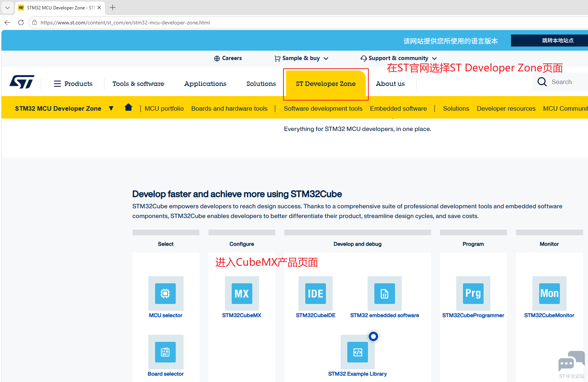
Task: Click the blue local-site redirect button
Action: tap(549, 41)
